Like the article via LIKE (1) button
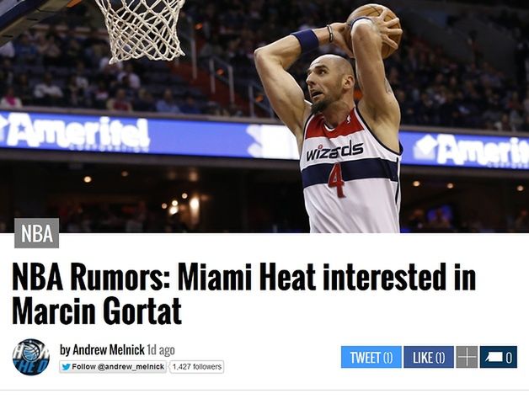Viewport: 529px width, 420px height. [429, 357]
